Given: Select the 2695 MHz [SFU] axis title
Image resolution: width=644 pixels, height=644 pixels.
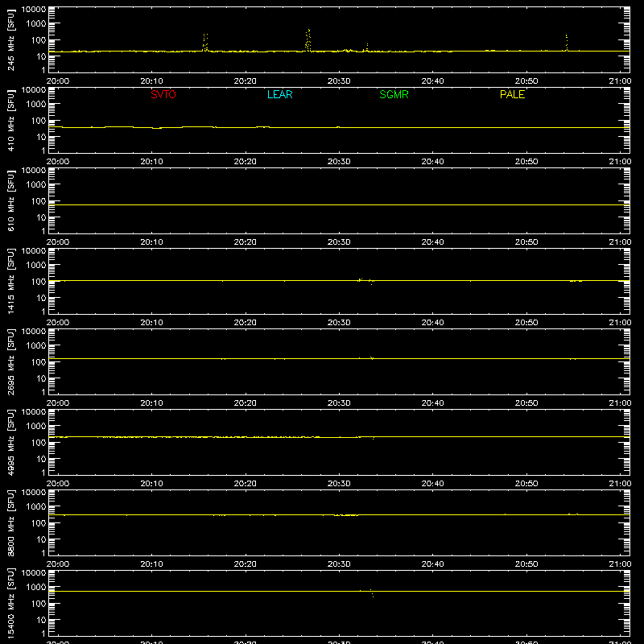Looking at the screenshot, I should pos(10,361).
